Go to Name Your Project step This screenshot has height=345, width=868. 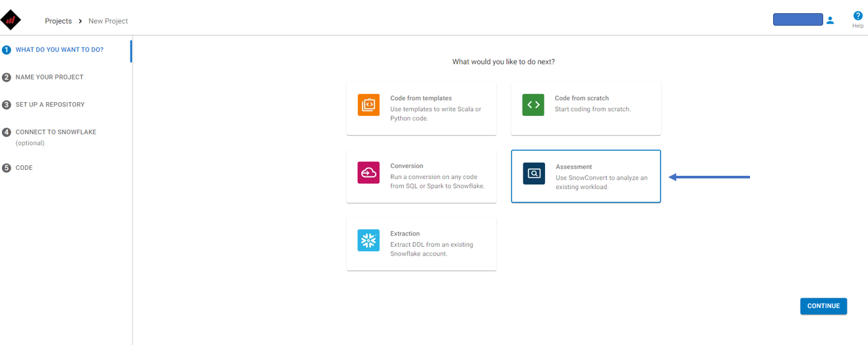tap(49, 77)
